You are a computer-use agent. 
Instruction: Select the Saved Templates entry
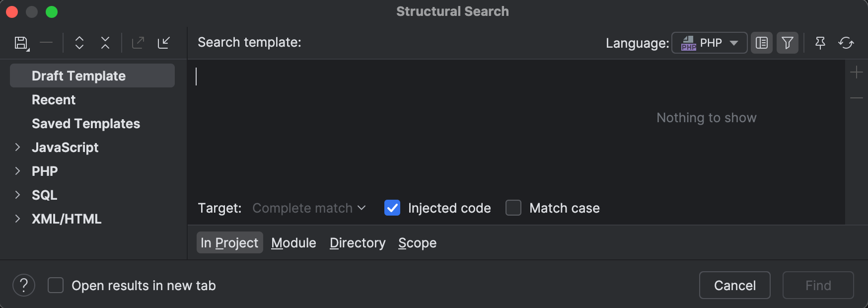point(85,124)
